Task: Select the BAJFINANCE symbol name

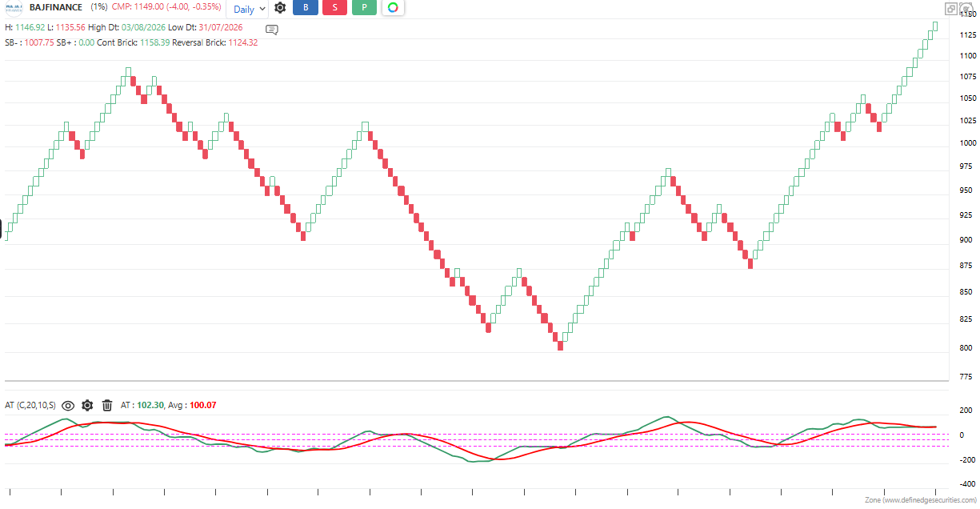Action: (55, 7)
